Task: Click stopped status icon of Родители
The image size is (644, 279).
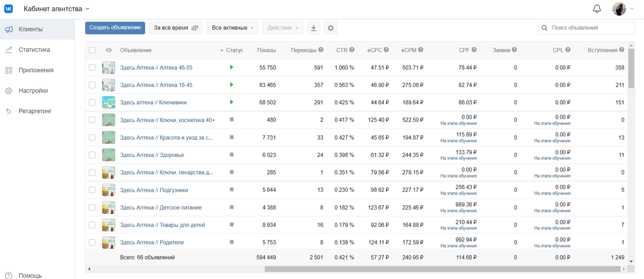Action: (x=231, y=242)
